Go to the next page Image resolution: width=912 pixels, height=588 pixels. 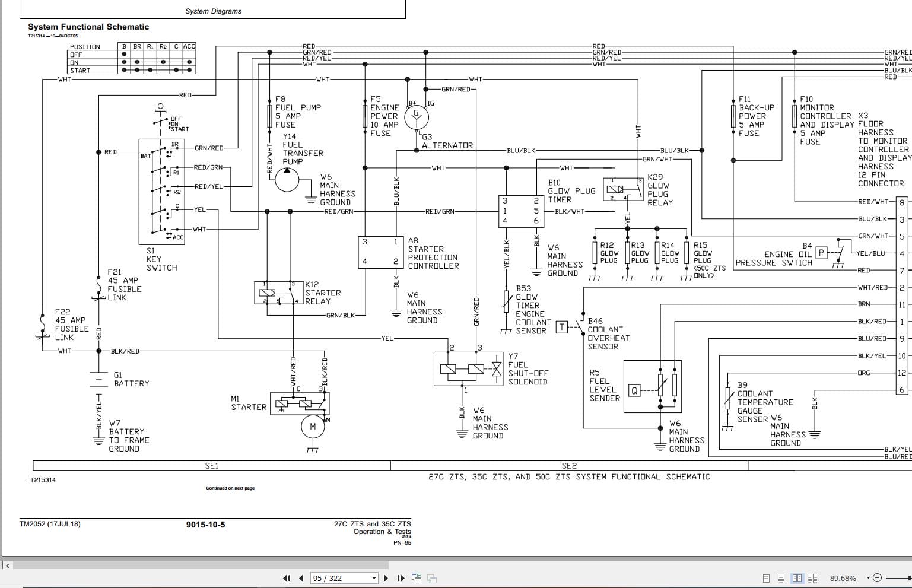386,578
